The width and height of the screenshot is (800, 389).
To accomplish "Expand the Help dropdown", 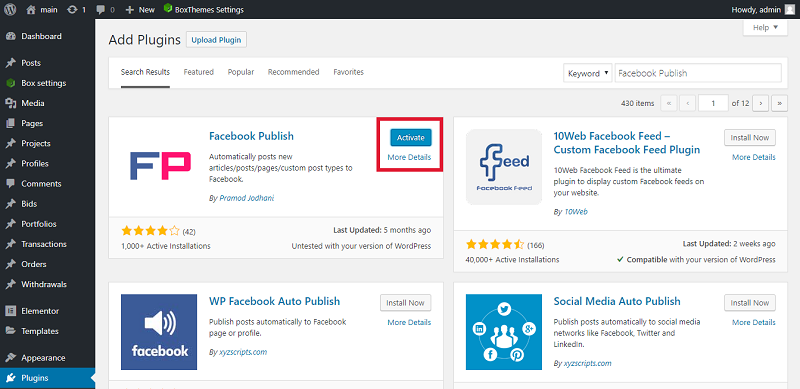I will [765, 28].
